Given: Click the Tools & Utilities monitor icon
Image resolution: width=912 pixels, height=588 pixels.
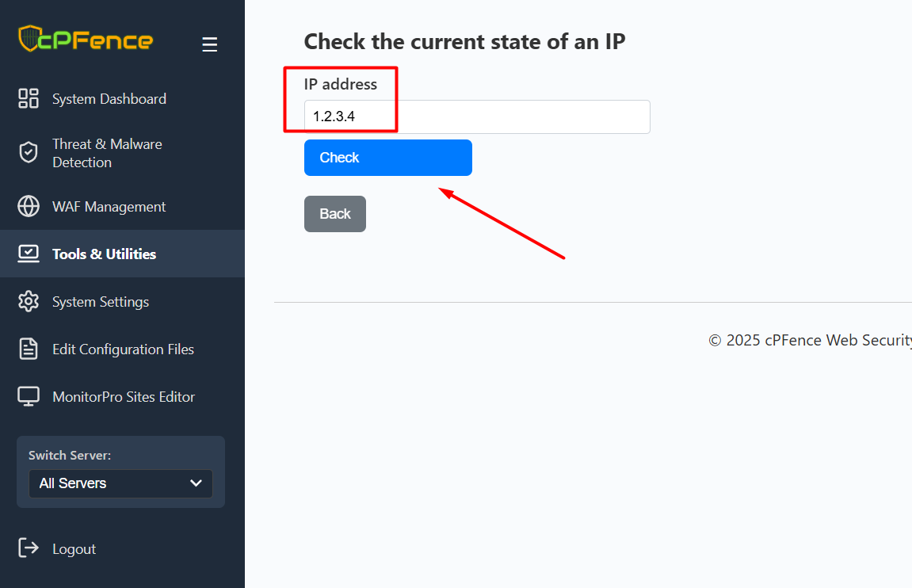Looking at the screenshot, I should point(29,254).
